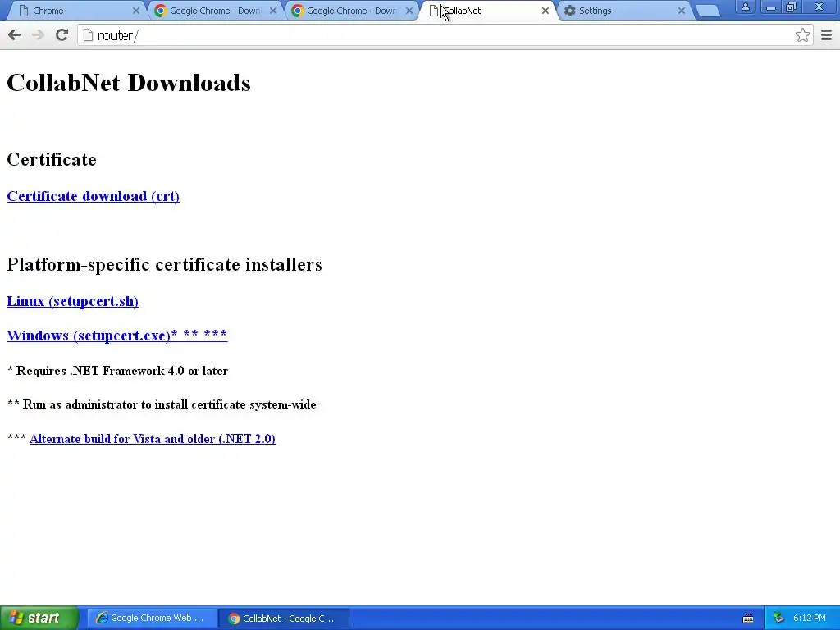This screenshot has width=840, height=630.
Task: Open a new tab with the new-tab button
Action: 708,11
